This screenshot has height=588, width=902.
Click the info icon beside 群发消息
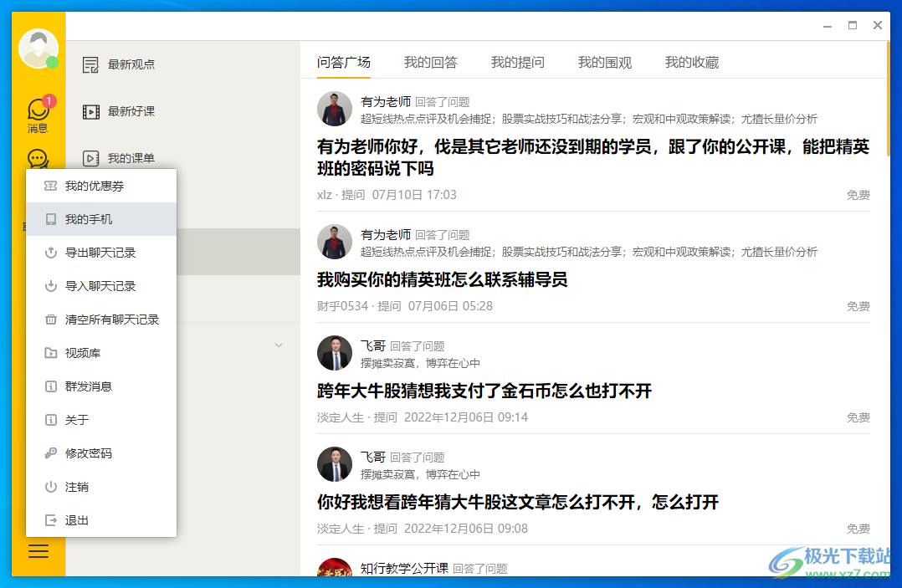tap(50, 386)
